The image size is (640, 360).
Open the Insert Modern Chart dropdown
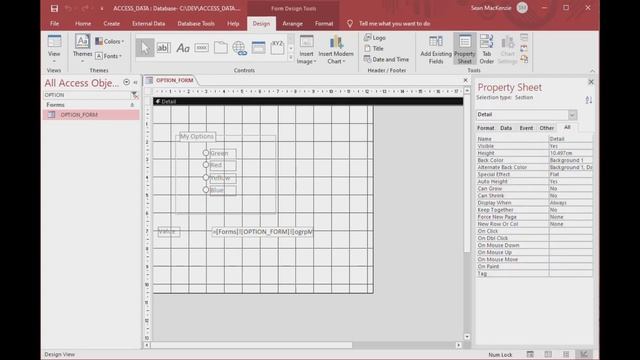point(336,49)
